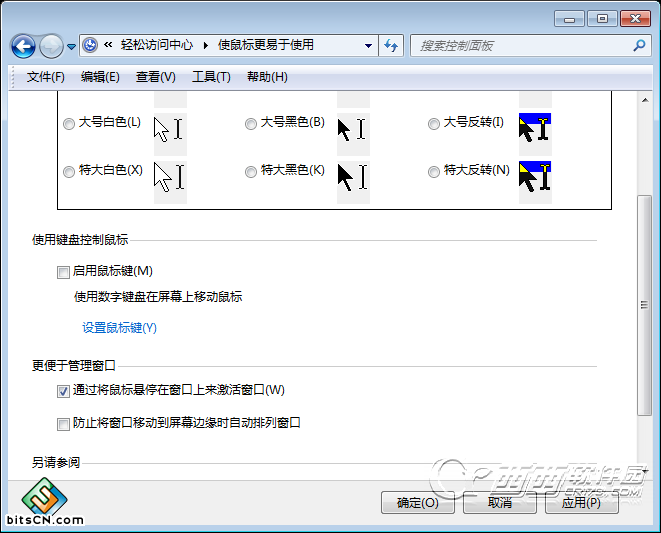The height and width of the screenshot is (533, 661).
Task: Show hidden breadcrumbs with the double chevron
Action: click(x=108, y=45)
